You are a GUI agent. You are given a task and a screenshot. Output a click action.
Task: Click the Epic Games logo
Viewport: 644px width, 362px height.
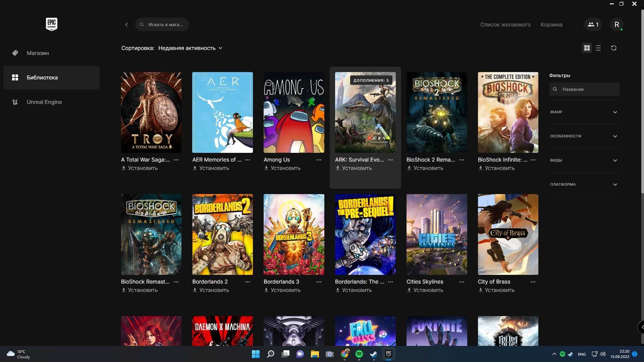(52, 24)
